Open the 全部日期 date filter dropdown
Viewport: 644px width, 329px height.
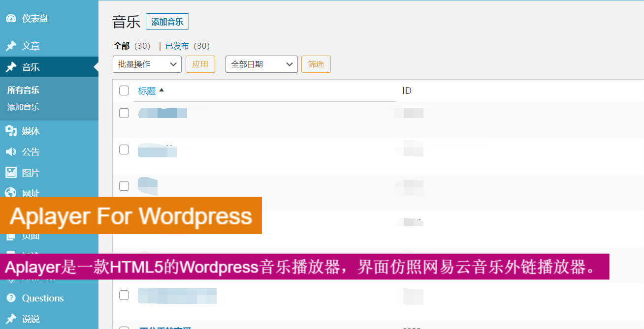261,64
